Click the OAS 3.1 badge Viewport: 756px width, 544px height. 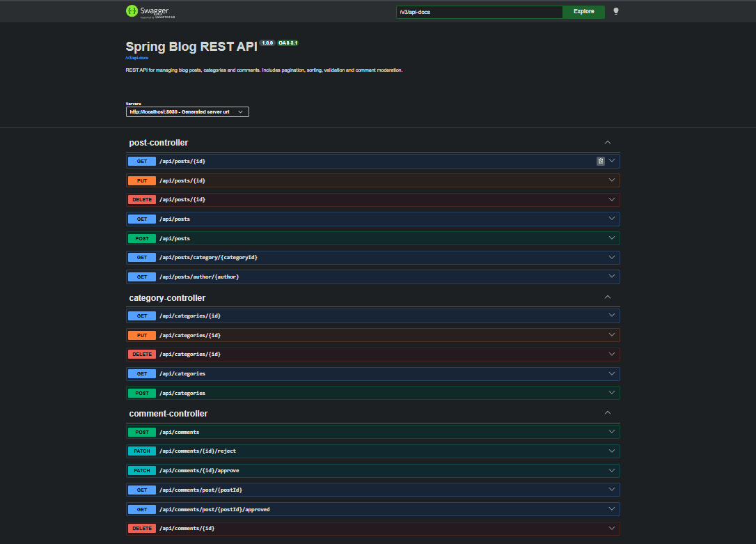coord(288,43)
